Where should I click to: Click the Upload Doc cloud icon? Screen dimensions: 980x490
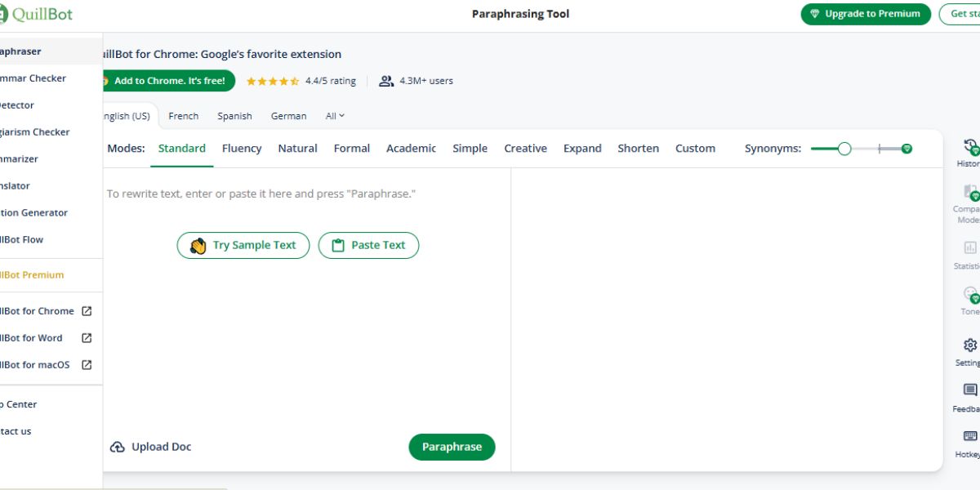pos(118,447)
